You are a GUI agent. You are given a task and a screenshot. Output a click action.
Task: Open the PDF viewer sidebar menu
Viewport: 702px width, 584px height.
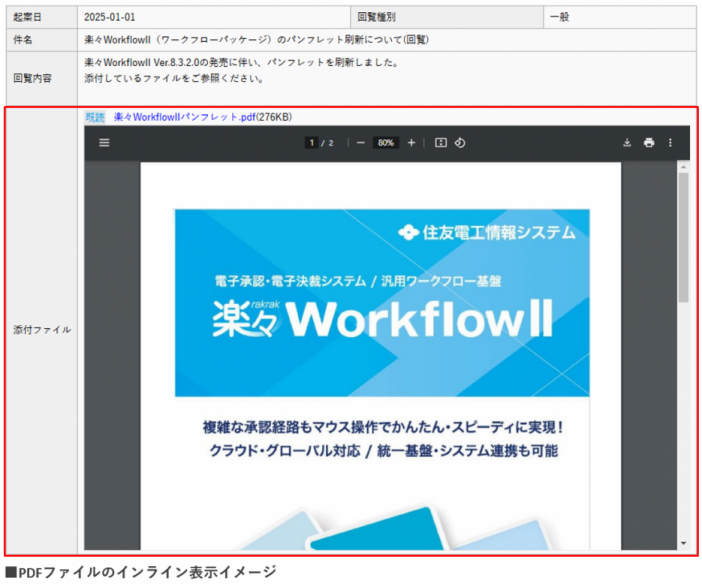pos(104,143)
